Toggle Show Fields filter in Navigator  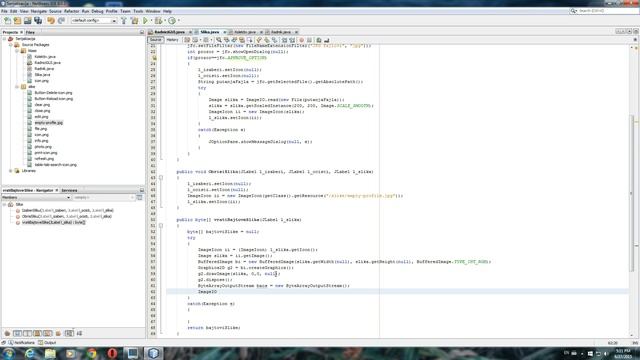(17, 333)
